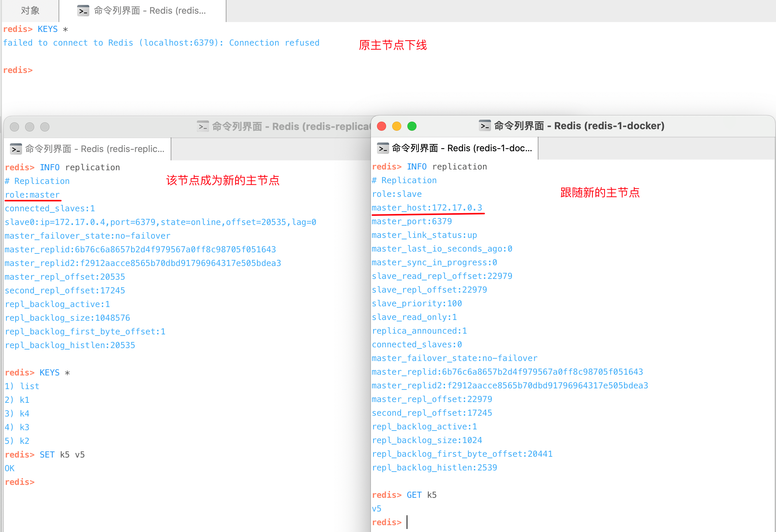
Task: Click 'master_sync_in_progress:0' line
Action: click(434, 263)
